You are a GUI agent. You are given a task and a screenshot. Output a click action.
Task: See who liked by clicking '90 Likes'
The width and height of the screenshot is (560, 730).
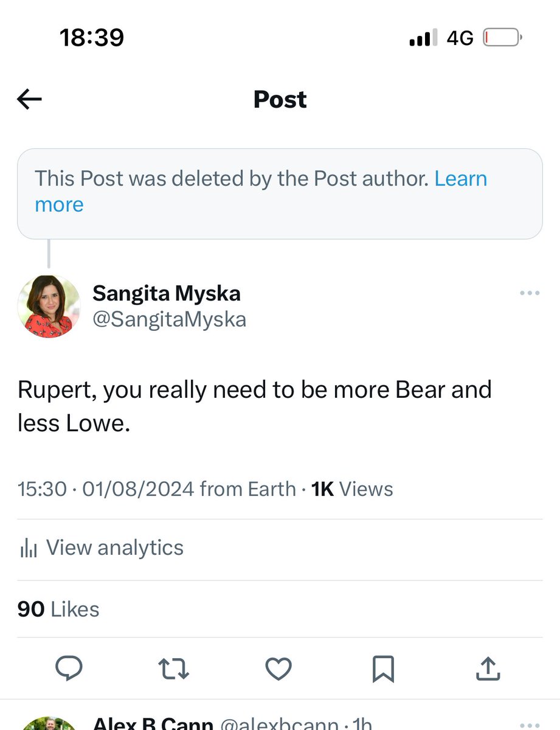[58, 608]
